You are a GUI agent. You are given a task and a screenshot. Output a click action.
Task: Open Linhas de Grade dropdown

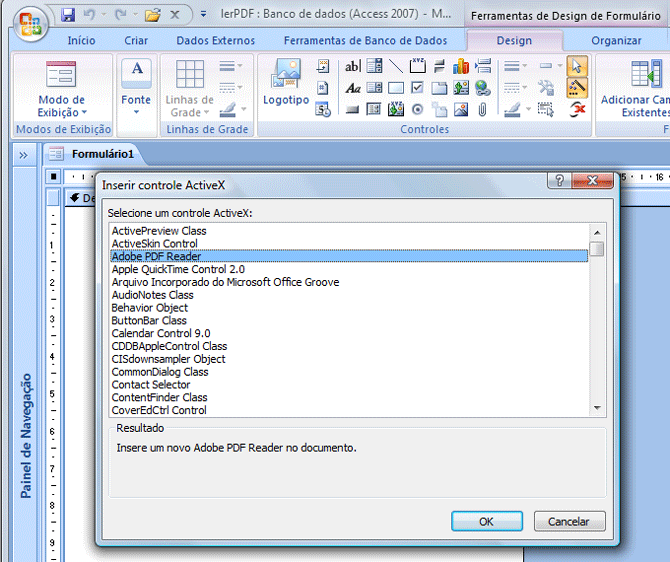coord(190,88)
